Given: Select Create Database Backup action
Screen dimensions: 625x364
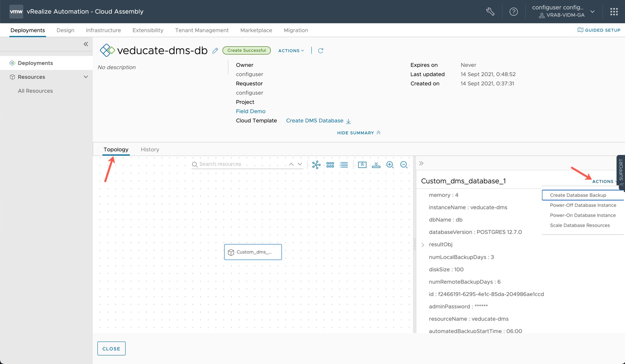Looking at the screenshot, I should (583, 195).
